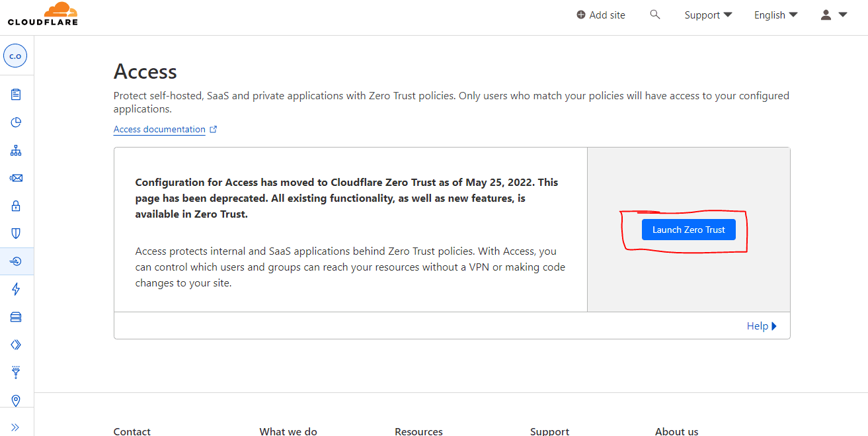The height and width of the screenshot is (436, 868).
Task: Click the Cloudflare logo
Action: coord(43,14)
